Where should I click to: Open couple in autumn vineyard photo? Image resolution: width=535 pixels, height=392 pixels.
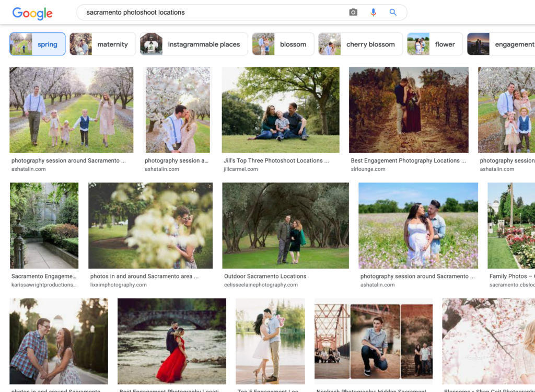pyautogui.click(x=409, y=110)
